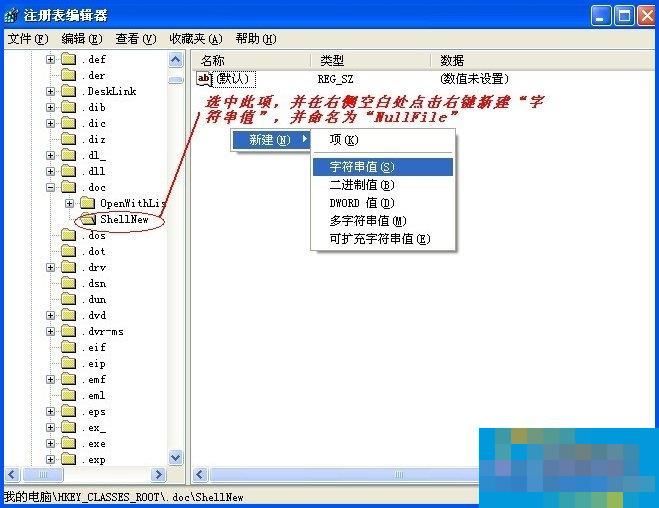This screenshot has height=508, width=659.
Task: Expand the OpenWithList tree node
Action: tap(69, 203)
